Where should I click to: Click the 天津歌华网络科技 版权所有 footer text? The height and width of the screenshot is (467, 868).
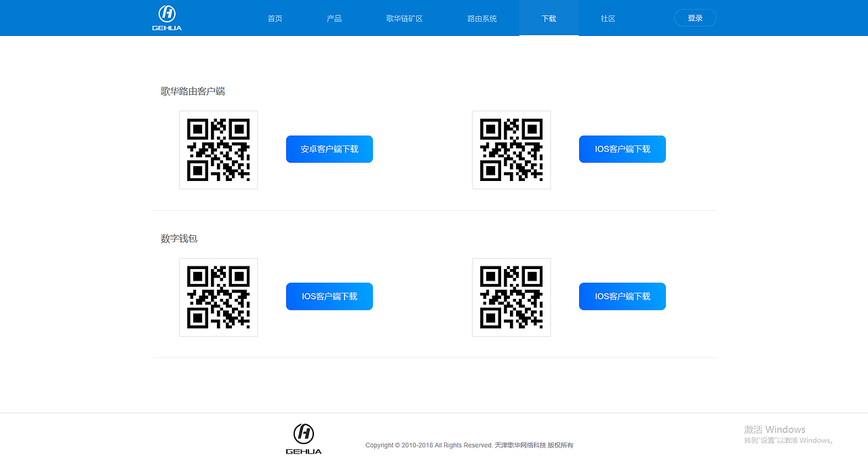click(534, 445)
